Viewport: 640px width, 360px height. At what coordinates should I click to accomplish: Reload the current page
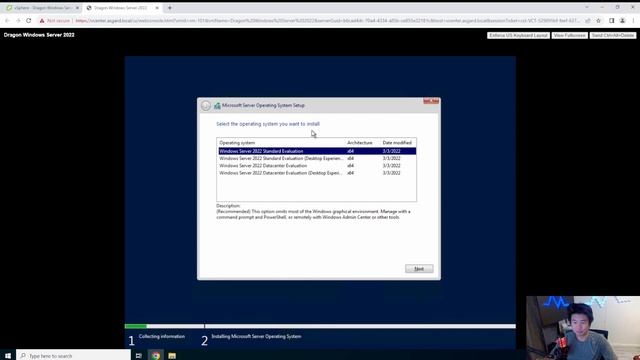(29, 20)
